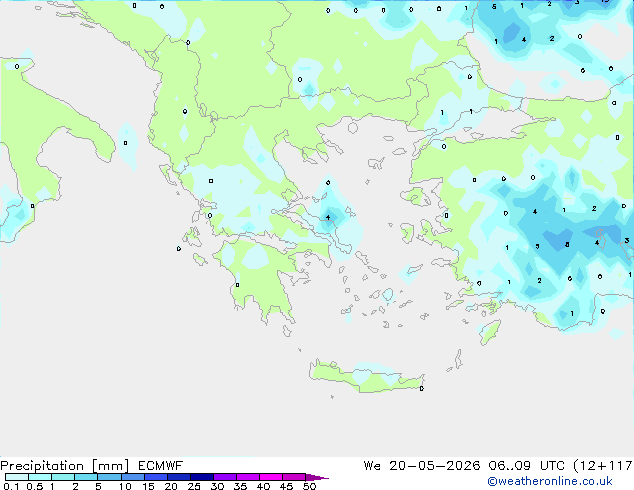This screenshot has width=634, height=490.
Task: Pick the 10–15 mm legend swatch
Action: [132, 477]
